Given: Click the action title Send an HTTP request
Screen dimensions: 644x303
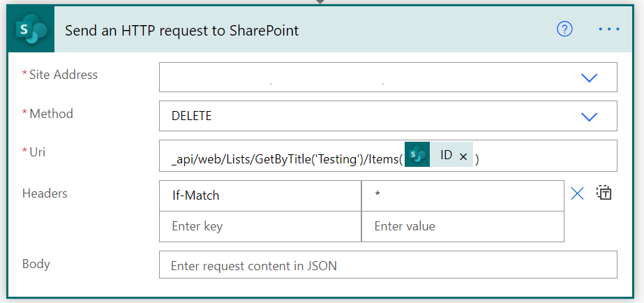Looking at the screenshot, I should 182,30.
